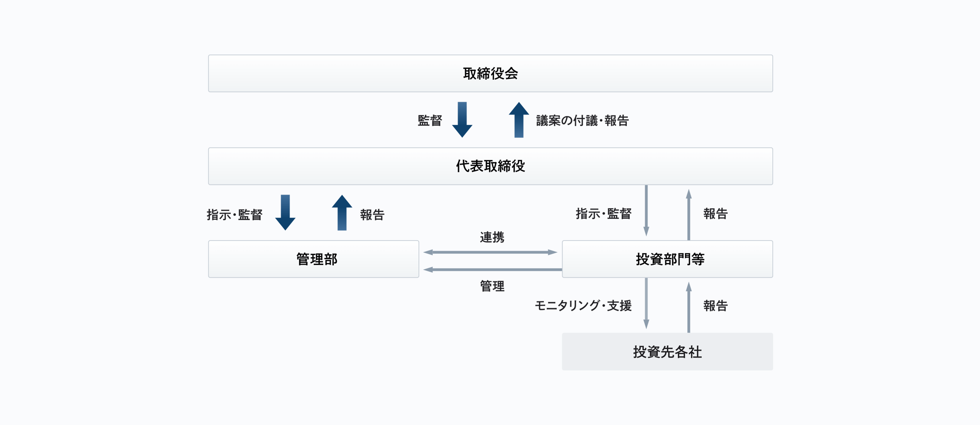The height and width of the screenshot is (425, 980).
Task: Click the up arrow next to 議案の付議・報告
Action: tap(519, 119)
